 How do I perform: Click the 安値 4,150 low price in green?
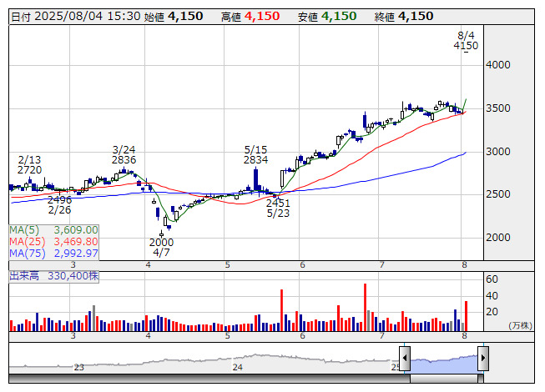(327, 17)
